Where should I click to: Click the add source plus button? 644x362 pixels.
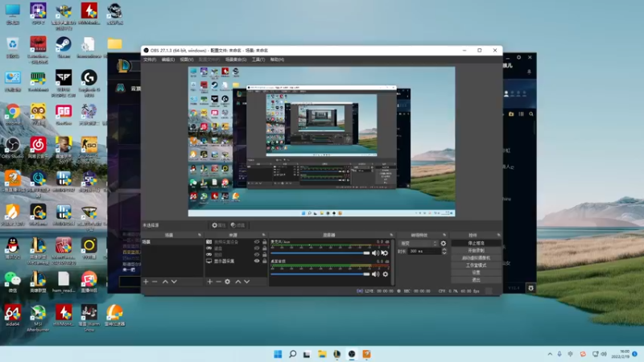209,282
